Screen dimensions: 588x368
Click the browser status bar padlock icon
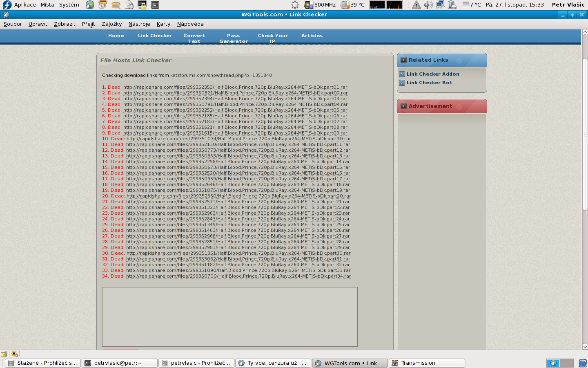[x=4, y=354]
